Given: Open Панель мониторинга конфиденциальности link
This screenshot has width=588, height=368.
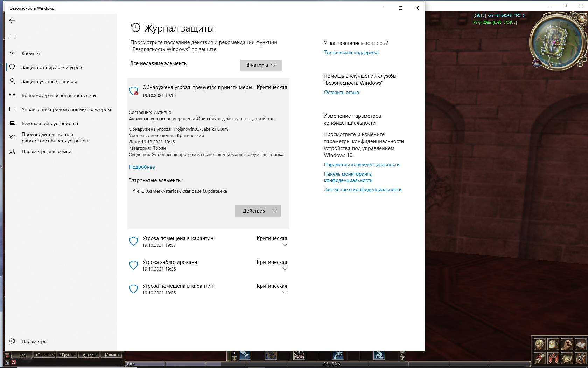Looking at the screenshot, I should tap(348, 177).
